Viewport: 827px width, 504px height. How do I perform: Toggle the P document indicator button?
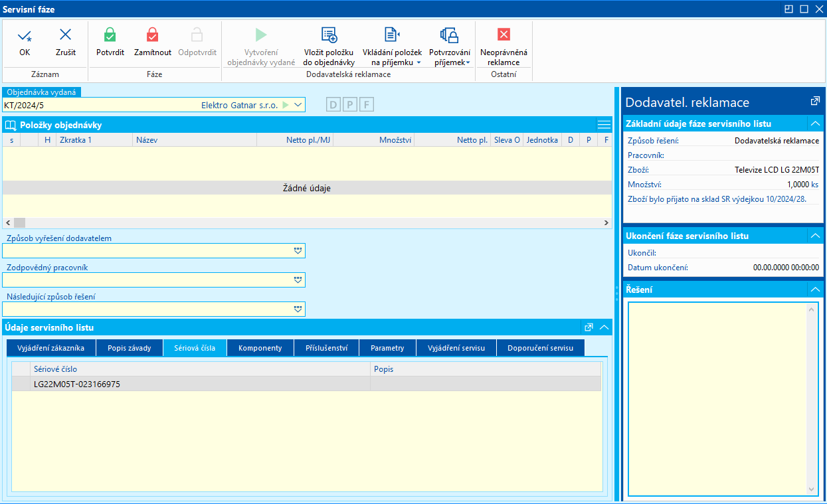click(349, 105)
